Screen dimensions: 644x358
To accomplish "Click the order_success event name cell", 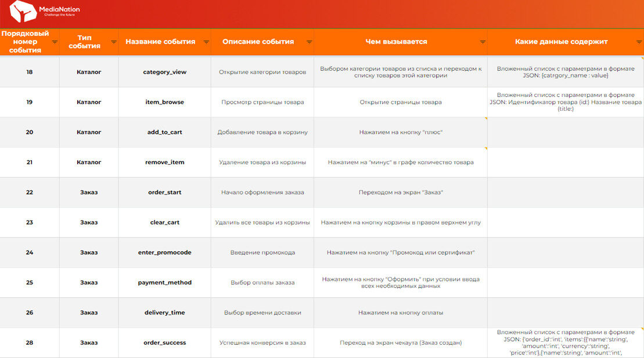I will click(x=165, y=343).
